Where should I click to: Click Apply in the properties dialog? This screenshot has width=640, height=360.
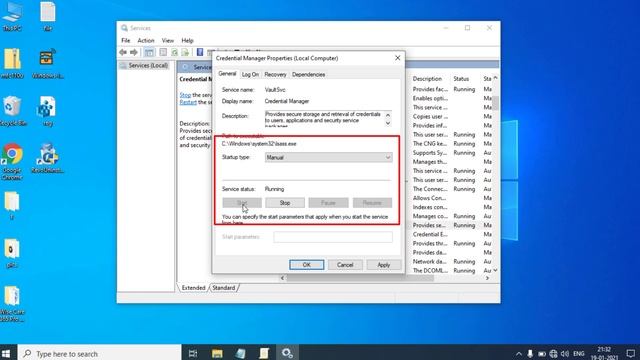384,265
